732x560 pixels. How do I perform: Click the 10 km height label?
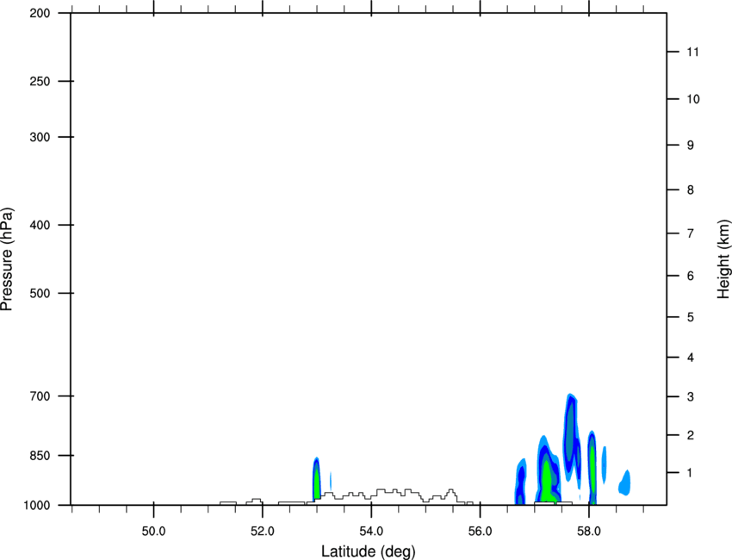click(x=692, y=99)
